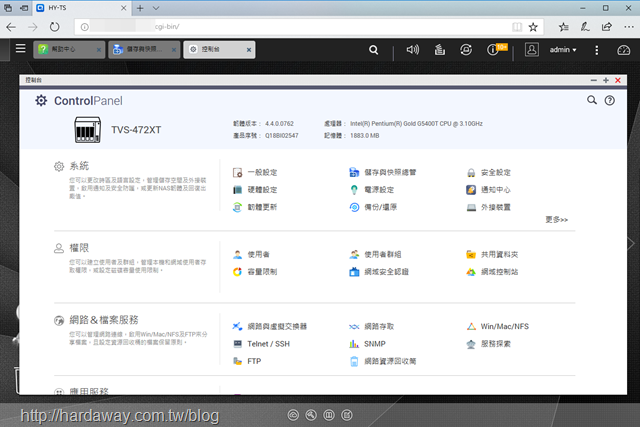Open new browser tab

(140, 8)
